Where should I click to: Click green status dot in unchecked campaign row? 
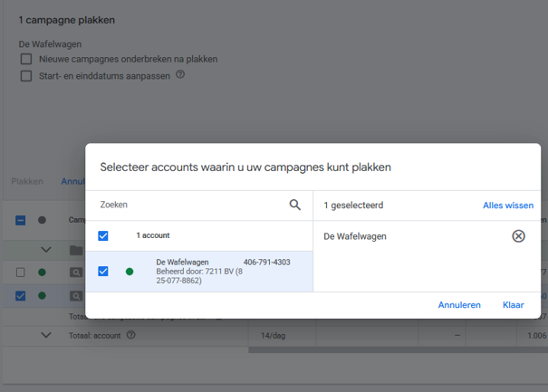click(x=42, y=272)
